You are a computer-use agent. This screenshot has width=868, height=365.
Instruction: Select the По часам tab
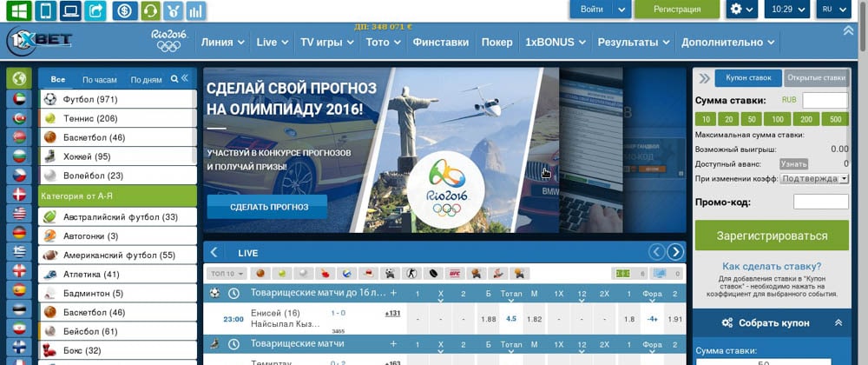pos(100,80)
